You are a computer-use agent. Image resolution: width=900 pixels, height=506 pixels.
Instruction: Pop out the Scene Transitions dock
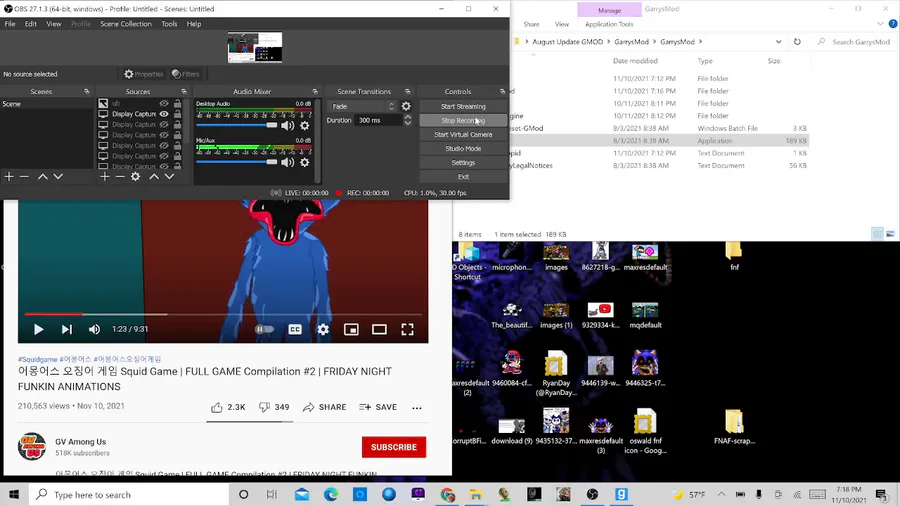point(408,92)
